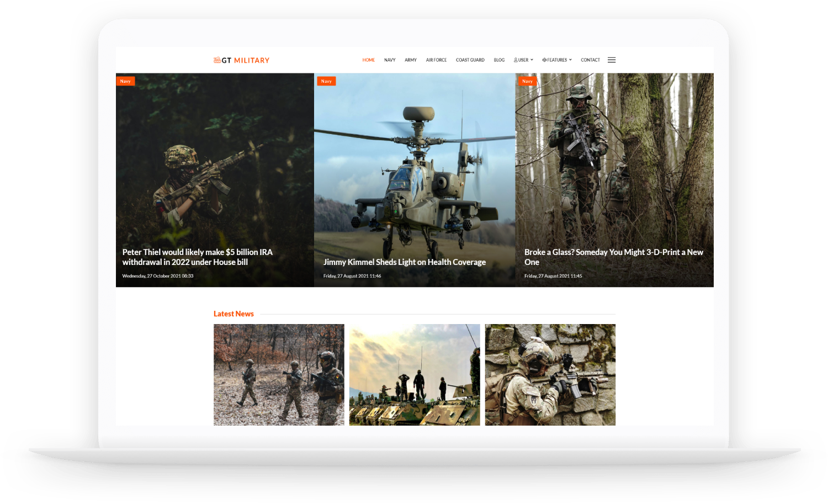828x504 pixels.
Task: Visit the Blog page
Action: coord(499,60)
